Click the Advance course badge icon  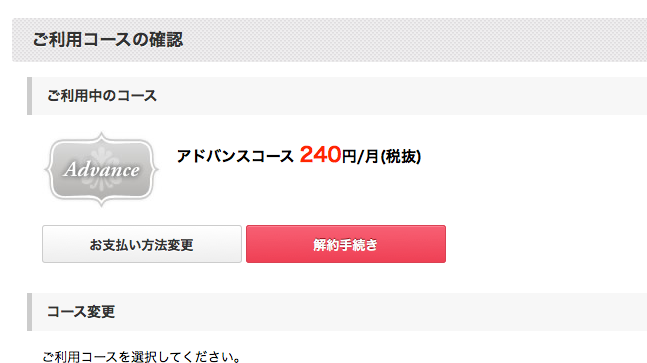point(102,169)
